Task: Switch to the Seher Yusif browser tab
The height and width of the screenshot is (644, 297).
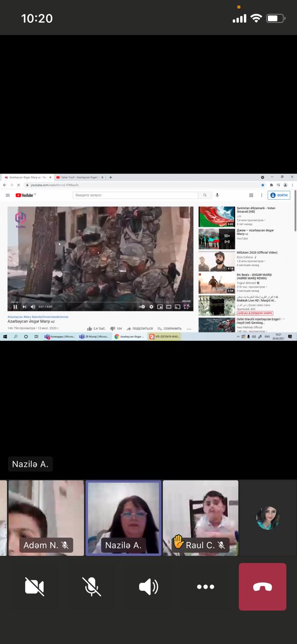Action: pos(77,177)
